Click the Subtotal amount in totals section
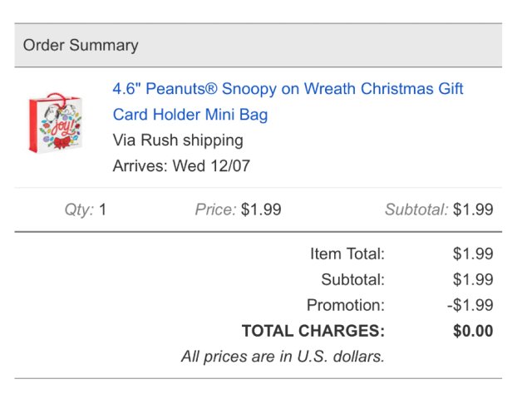The height and width of the screenshot is (399, 532). pos(473,280)
